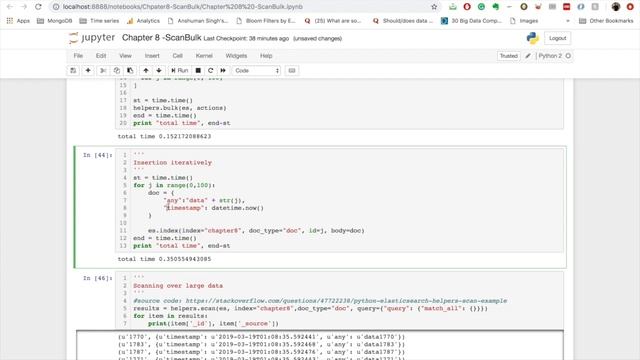Open the Edit menu
The width and height of the screenshot is (640, 360).
(x=101, y=56)
